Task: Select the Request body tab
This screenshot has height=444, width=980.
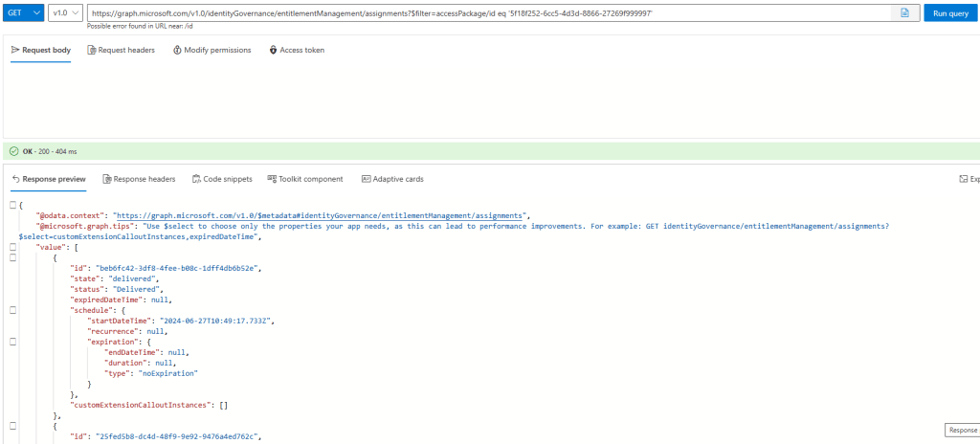Action: 41,50
